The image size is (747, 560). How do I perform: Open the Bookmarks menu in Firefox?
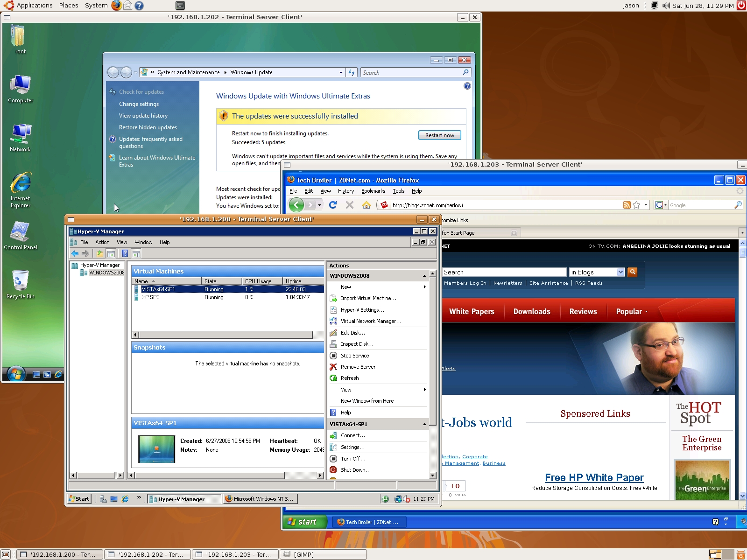coord(373,191)
